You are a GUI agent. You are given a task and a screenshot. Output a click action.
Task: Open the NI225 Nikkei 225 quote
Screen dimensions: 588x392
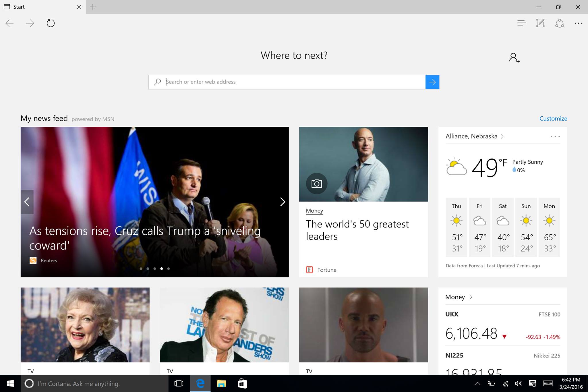pyautogui.click(x=503, y=363)
